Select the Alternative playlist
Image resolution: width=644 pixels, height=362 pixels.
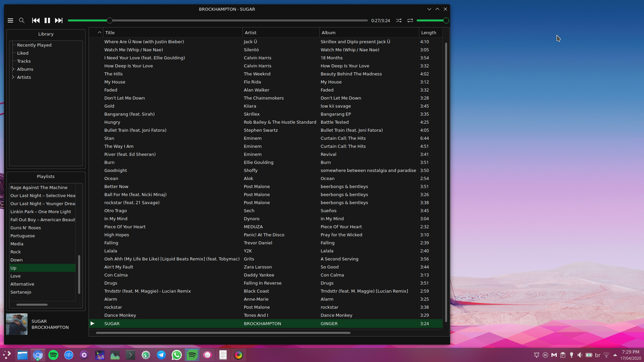[x=42, y=284]
